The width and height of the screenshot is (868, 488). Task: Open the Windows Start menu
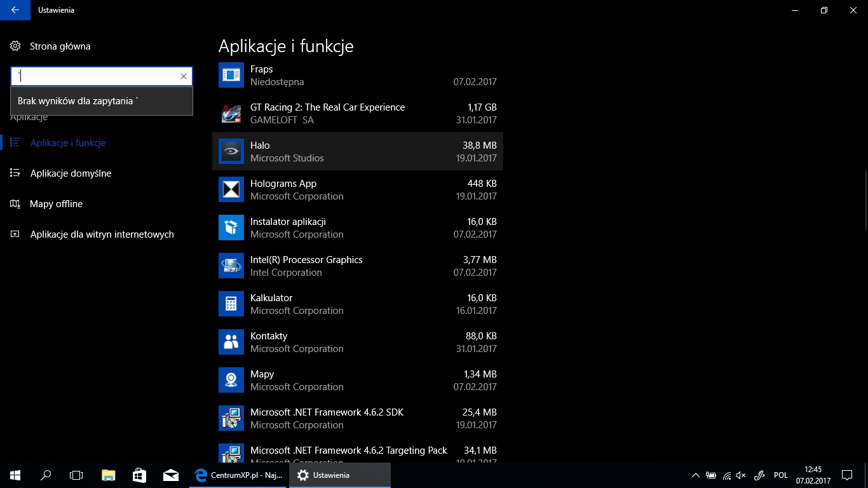(x=15, y=475)
